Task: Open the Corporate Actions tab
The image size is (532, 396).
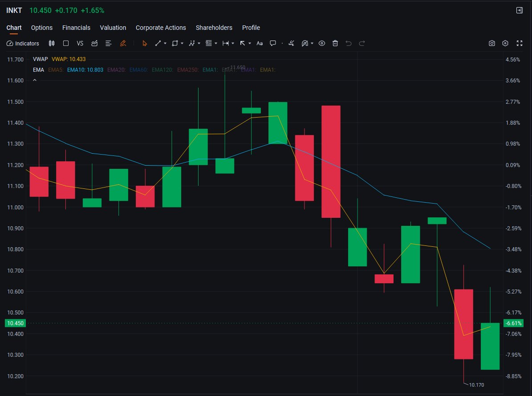Action: click(x=161, y=28)
